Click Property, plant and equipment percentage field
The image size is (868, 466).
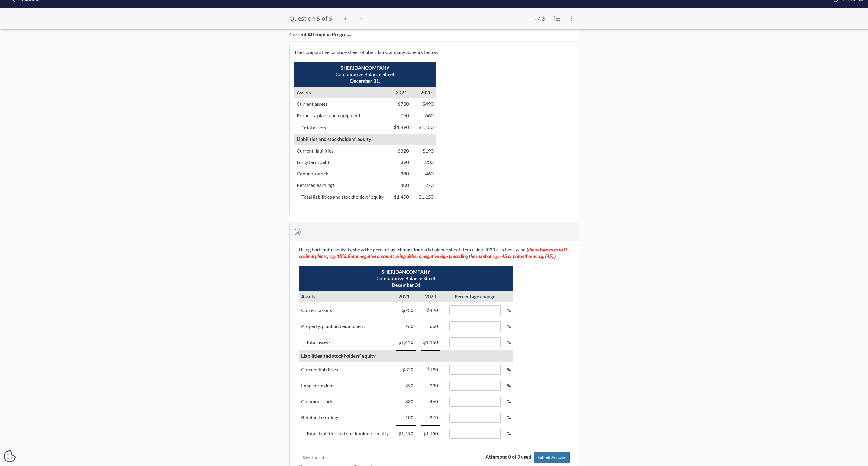pyautogui.click(x=475, y=326)
